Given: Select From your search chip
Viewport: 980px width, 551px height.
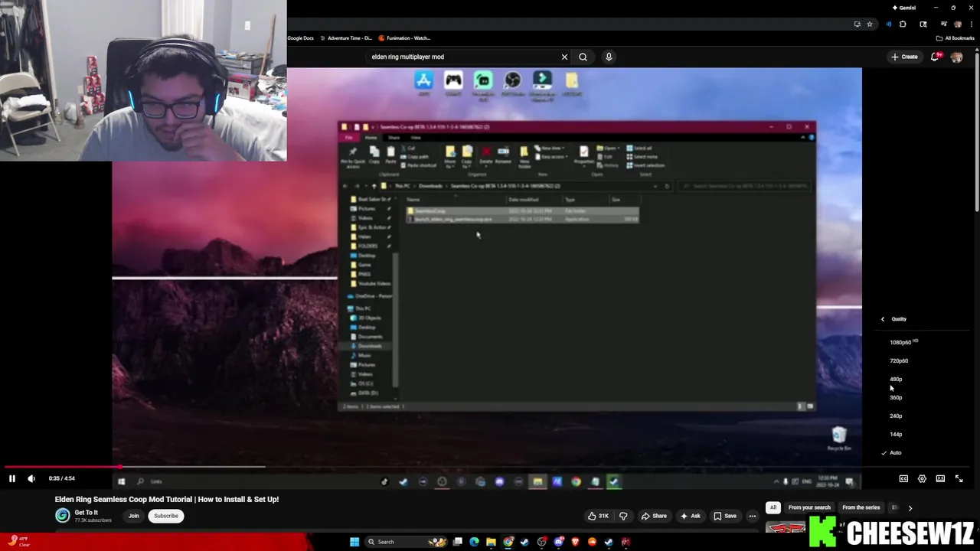Looking at the screenshot, I should click(809, 507).
